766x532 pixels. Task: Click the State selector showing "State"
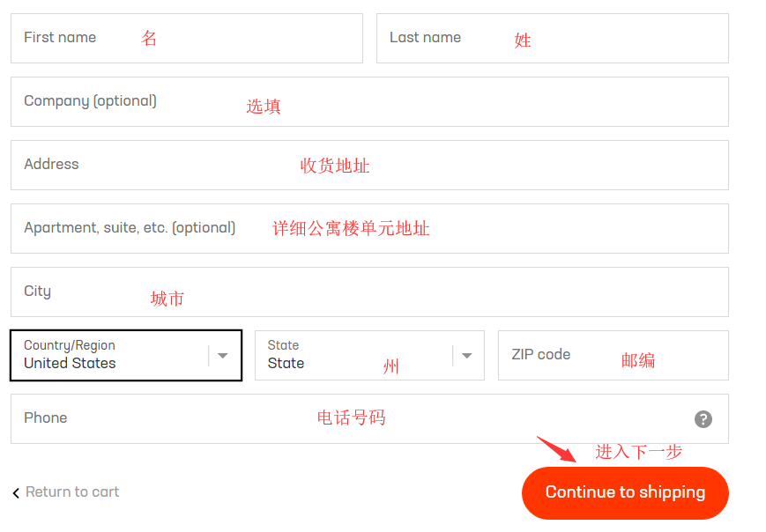353,356
